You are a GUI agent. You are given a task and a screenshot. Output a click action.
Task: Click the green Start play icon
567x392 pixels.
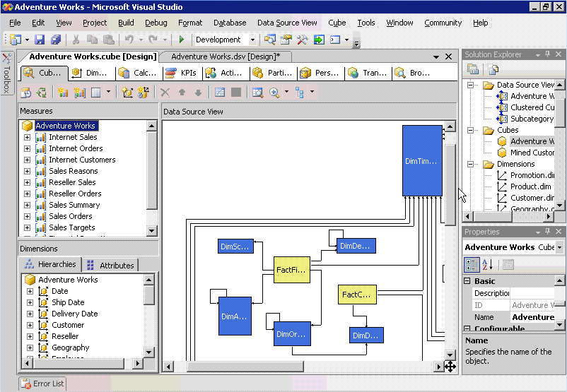click(x=182, y=40)
